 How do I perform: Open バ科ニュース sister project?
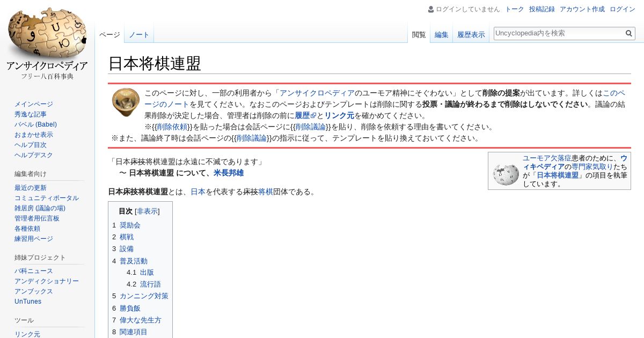coord(34,271)
